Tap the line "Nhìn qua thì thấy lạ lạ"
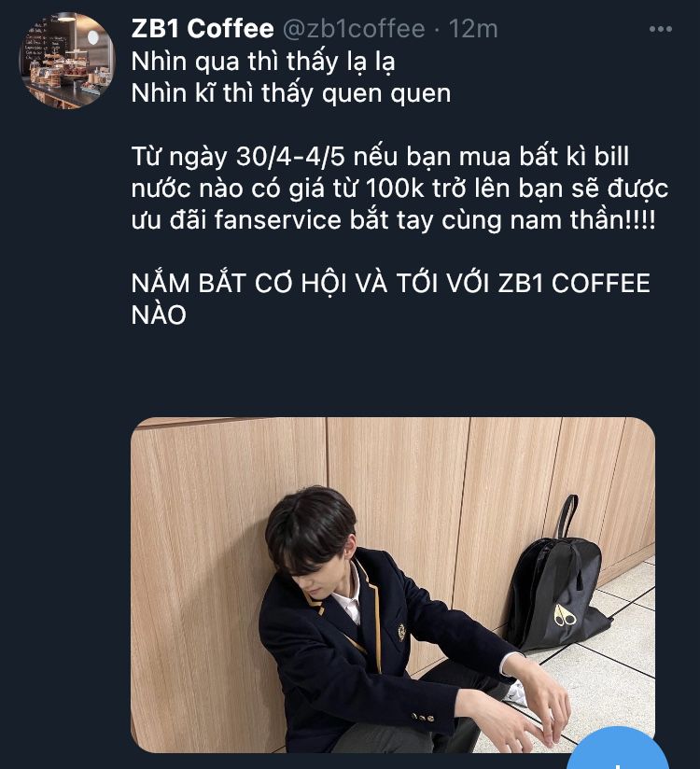The width and height of the screenshot is (700, 769). click(x=263, y=62)
